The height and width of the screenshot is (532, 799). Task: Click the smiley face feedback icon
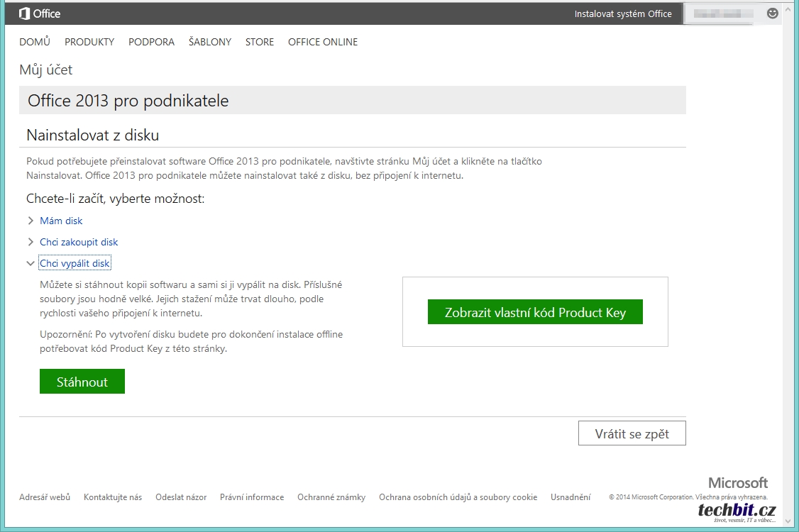click(x=773, y=13)
